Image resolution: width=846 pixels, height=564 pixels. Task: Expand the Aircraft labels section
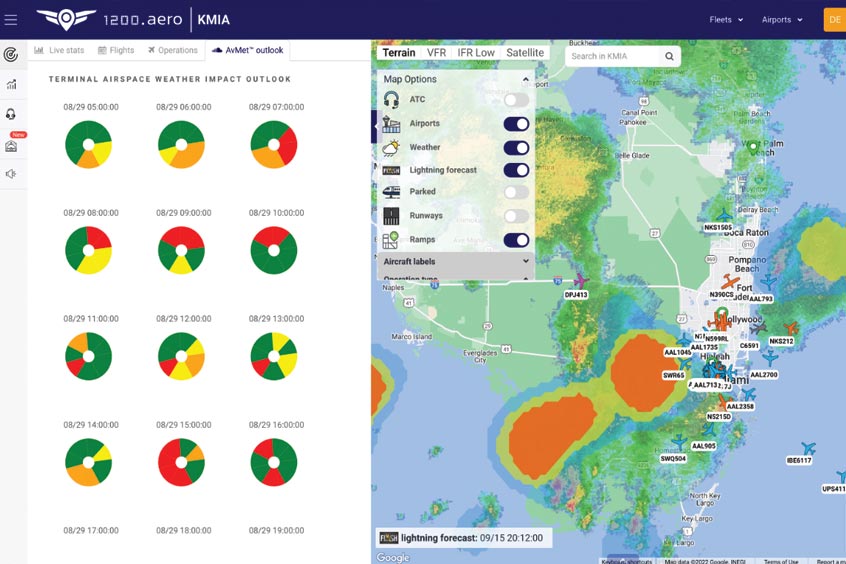point(456,261)
